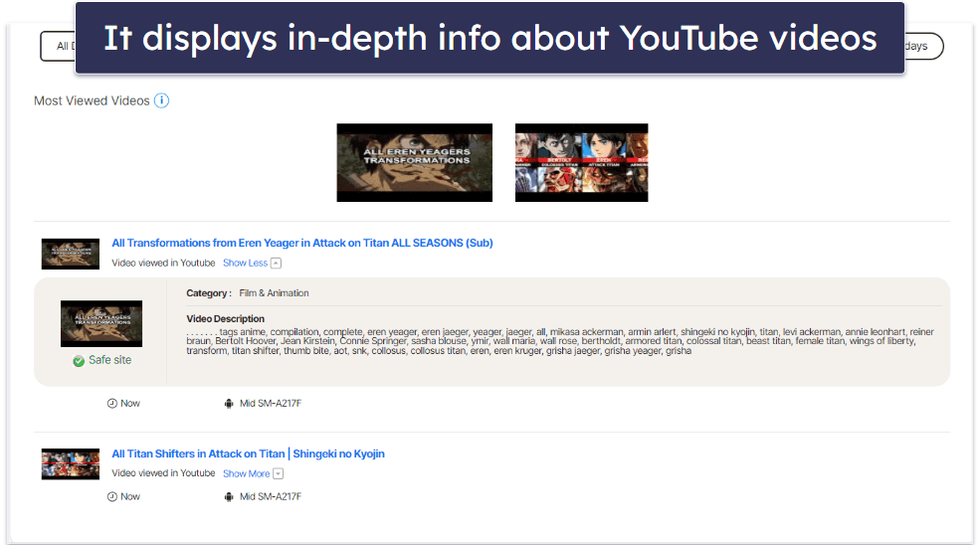The height and width of the screenshot is (545, 980).
Task: Click Mid SM-A217F under All Transformations video
Action: pos(271,404)
